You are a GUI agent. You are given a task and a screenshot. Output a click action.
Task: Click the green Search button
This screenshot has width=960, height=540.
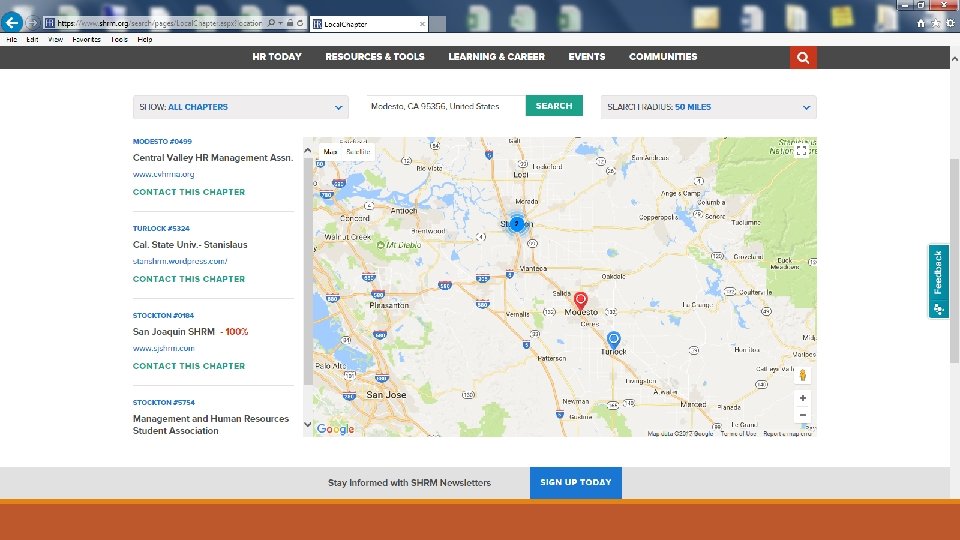coord(554,105)
